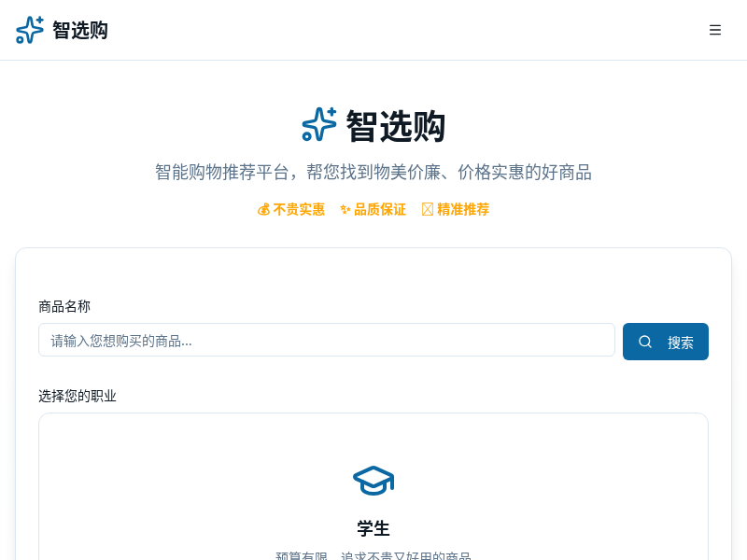Click the box icon before 精准推荐
Screen dimensions: 747x560
(x=428, y=209)
